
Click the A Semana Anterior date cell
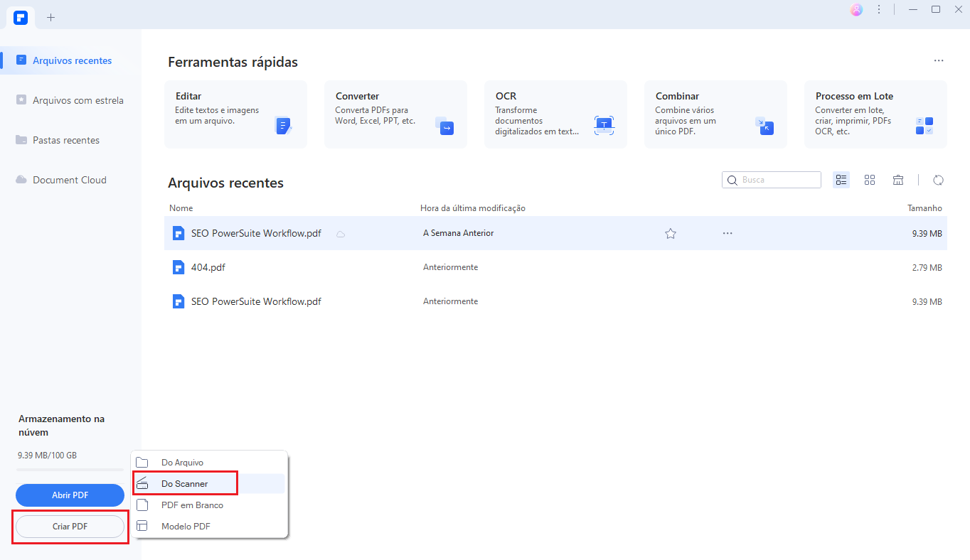click(x=458, y=233)
